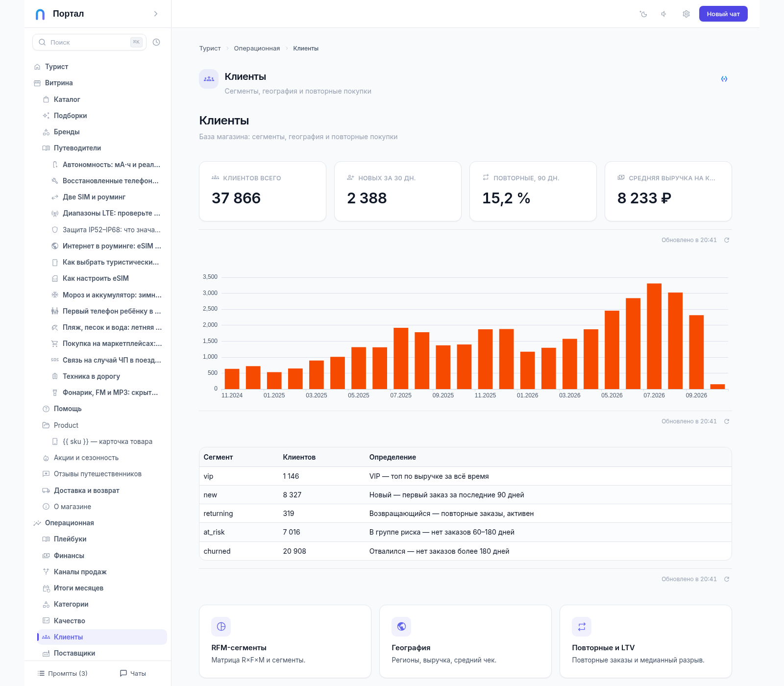This screenshot has width=784, height=686.
Task: Open Промпты (3) tab at bottom
Action: pos(63,673)
